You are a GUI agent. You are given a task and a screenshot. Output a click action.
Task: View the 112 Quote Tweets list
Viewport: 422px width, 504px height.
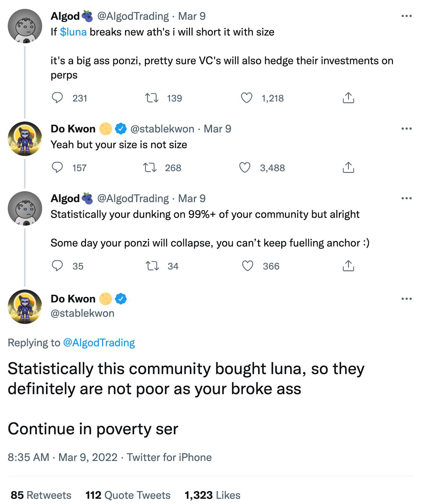(x=128, y=495)
